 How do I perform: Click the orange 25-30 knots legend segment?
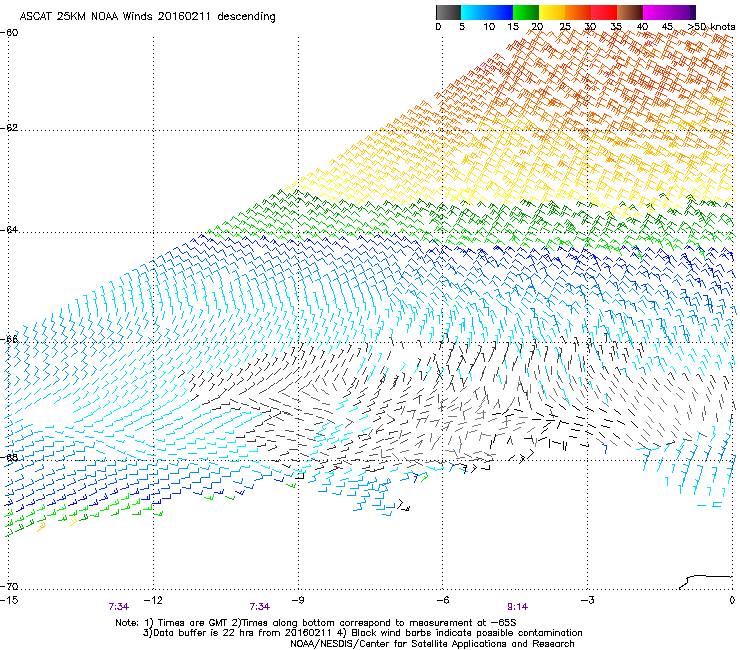[578, 12]
